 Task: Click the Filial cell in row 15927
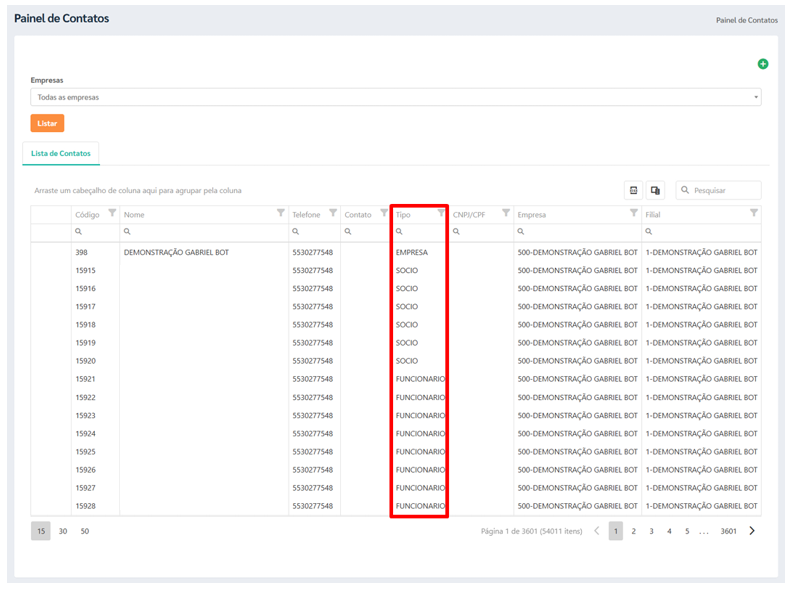701,488
